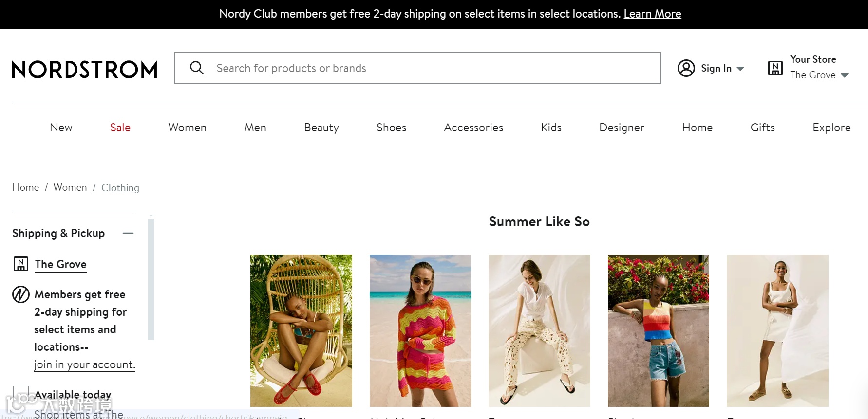868x419 pixels.
Task: Open the Sign In dropdown arrow
Action: (740, 69)
